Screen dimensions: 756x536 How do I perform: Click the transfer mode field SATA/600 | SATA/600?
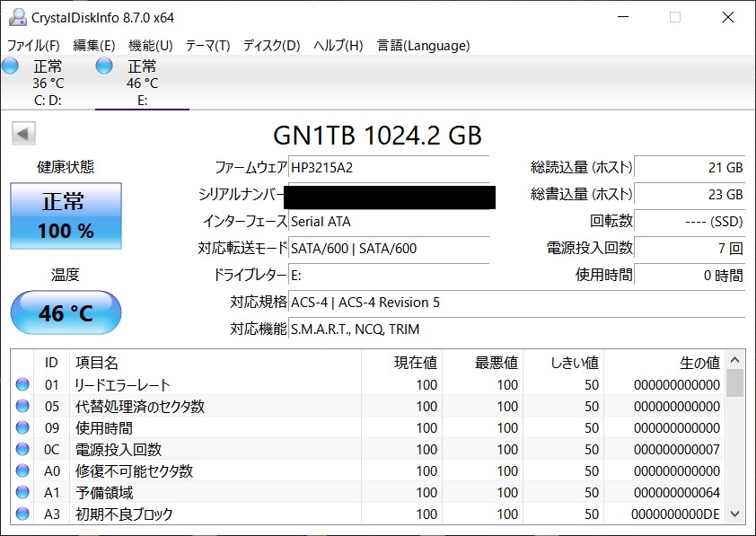[389, 249]
